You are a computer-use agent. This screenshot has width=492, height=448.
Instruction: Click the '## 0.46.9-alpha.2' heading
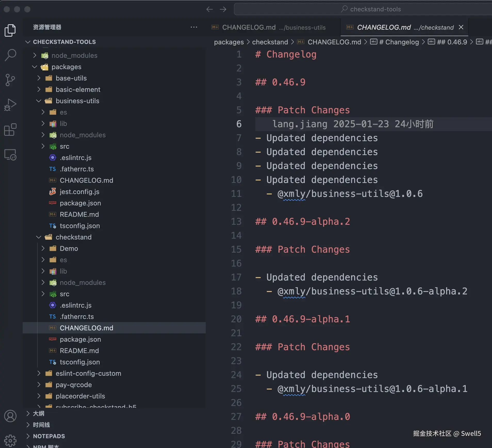coord(303,222)
